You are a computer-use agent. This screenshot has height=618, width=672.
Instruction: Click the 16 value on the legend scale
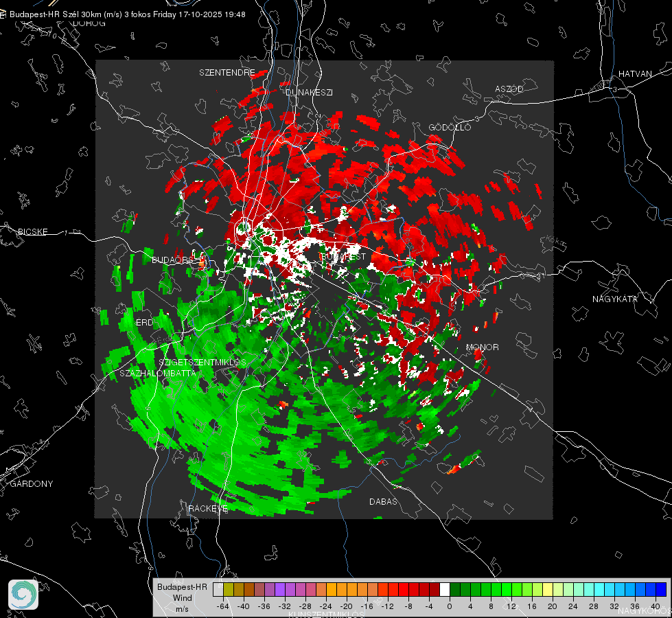(x=531, y=606)
